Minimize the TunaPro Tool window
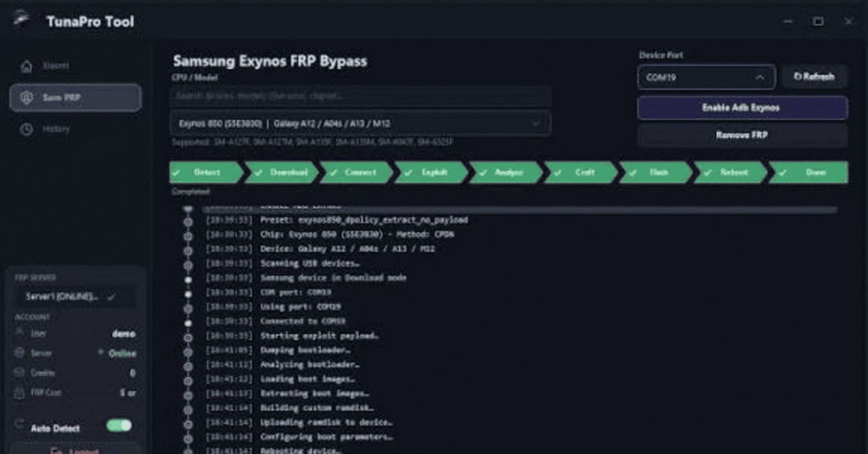 click(x=788, y=21)
